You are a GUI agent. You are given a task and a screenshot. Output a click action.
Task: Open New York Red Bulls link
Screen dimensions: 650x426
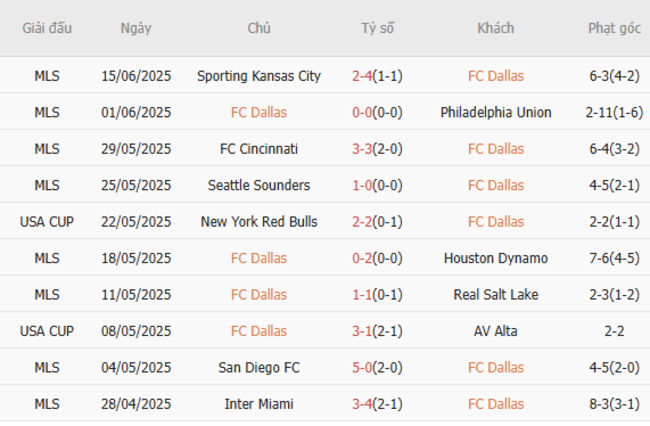[x=259, y=221]
